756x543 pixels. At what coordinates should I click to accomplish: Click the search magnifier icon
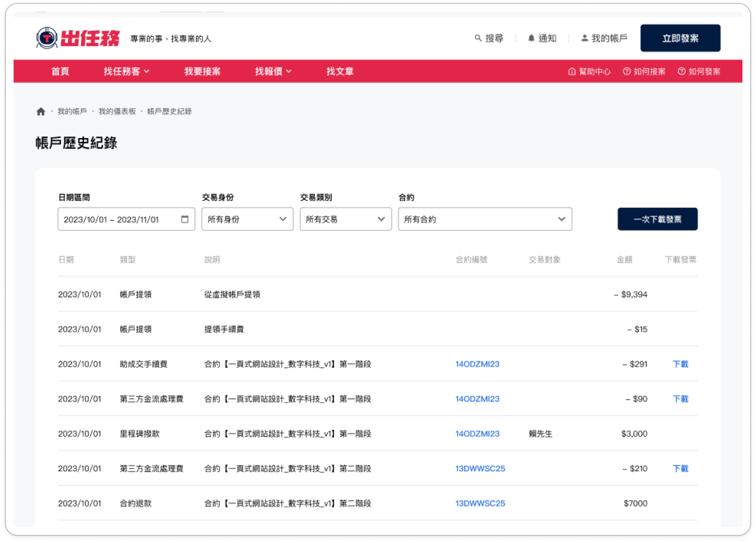click(x=478, y=38)
